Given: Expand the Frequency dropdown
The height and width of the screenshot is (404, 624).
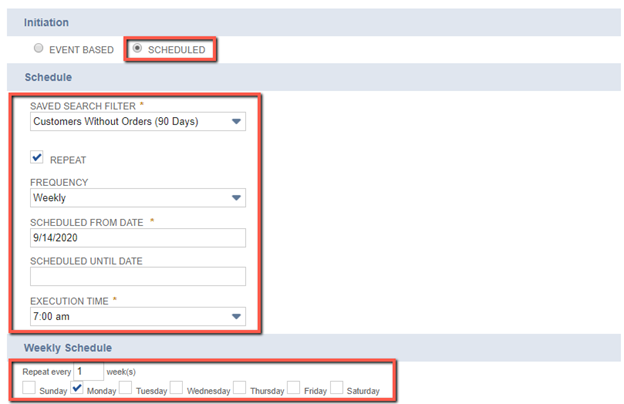Looking at the screenshot, I should click(138, 198).
